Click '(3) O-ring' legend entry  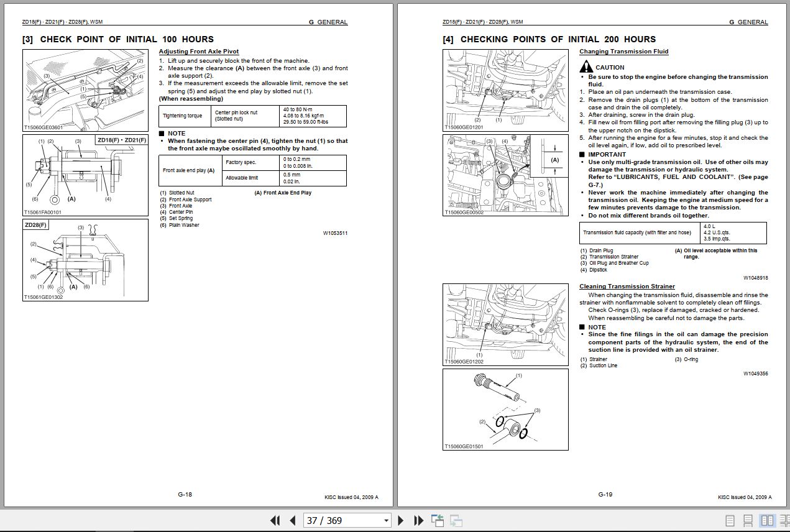pos(686,359)
